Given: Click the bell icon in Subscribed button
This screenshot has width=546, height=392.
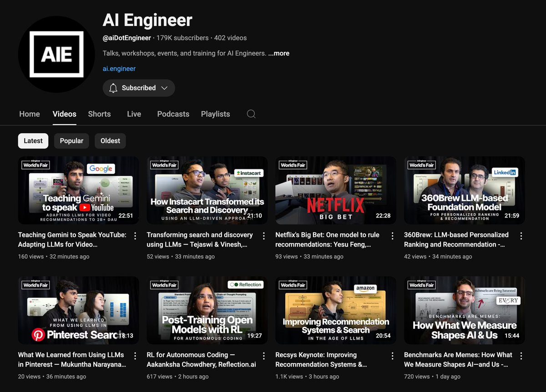Looking at the screenshot, I should tap(113, 88).
